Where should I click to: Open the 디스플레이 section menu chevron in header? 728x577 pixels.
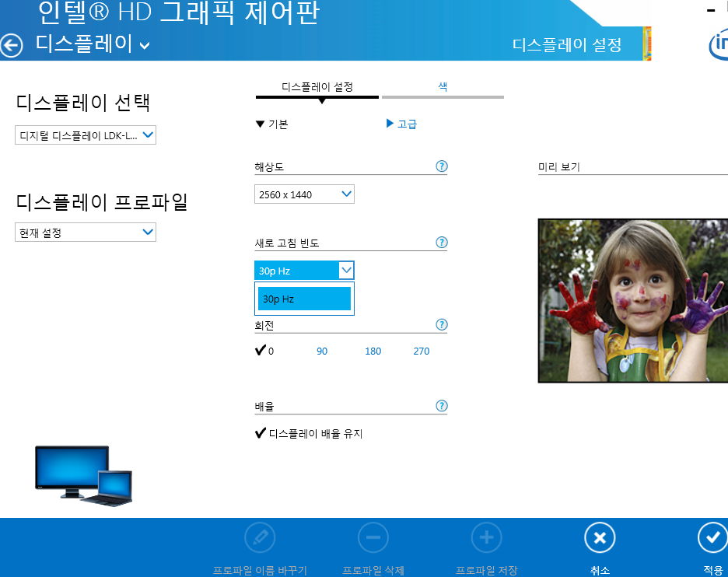click(145, 46)
